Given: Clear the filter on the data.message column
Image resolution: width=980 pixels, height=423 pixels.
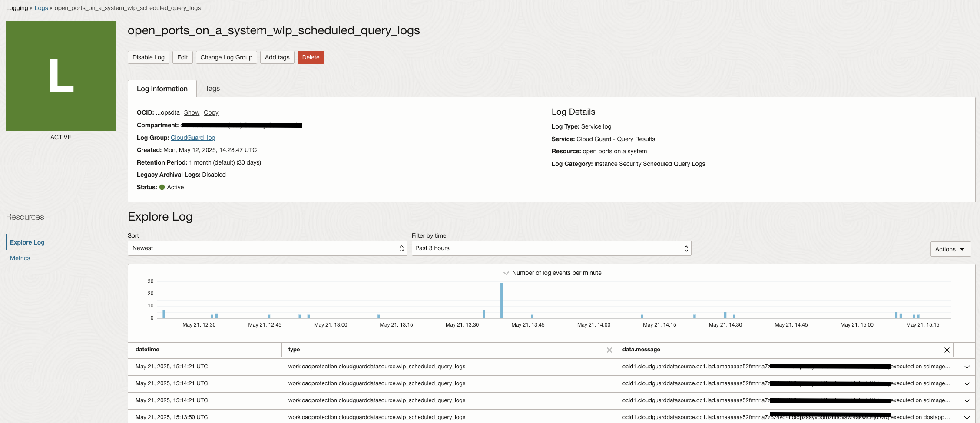Looking at the screenshot, I should pyautogui.click(x=947, y=350).
